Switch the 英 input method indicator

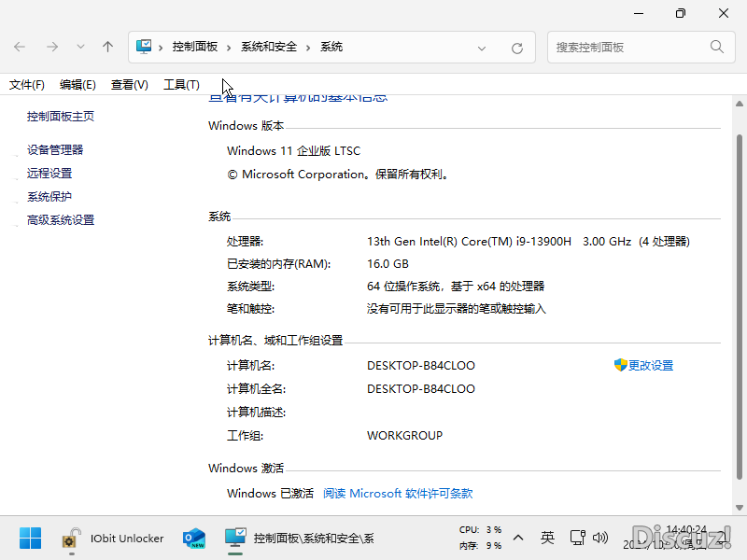pos(547,538)
